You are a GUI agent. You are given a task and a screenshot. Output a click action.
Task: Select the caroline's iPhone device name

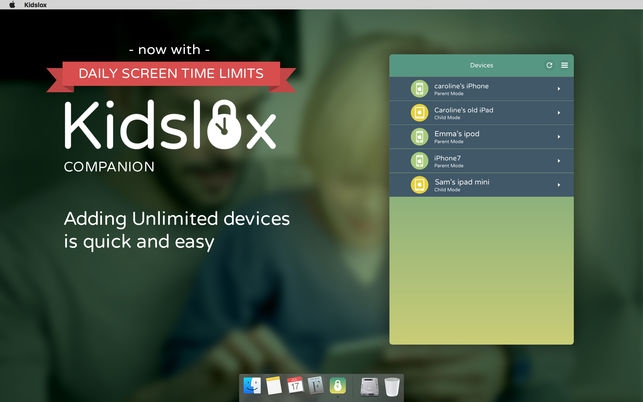point(461,86)
